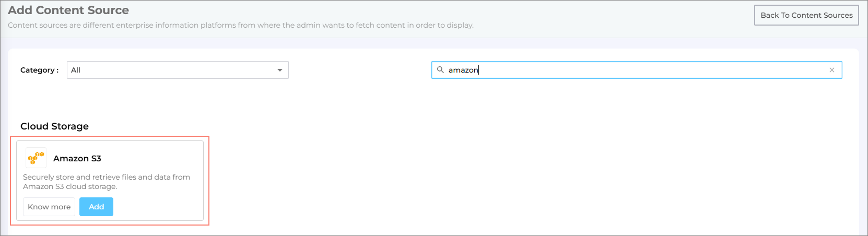The height and width of the screenshot is (236, 868).
Task: Click the Category label
Action: [39, 70]
